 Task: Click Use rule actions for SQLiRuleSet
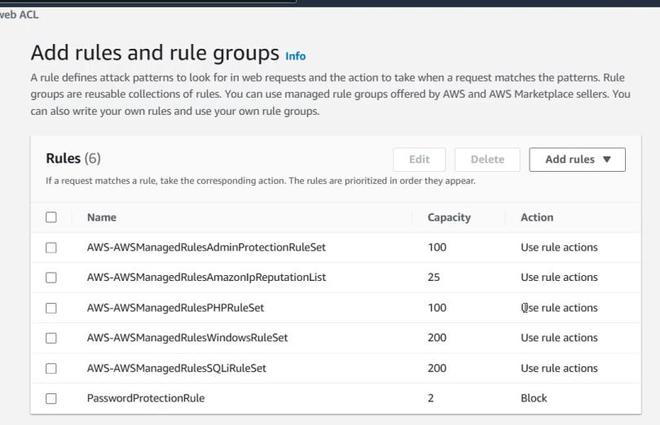pyautogui.click(x=559, y=368)
